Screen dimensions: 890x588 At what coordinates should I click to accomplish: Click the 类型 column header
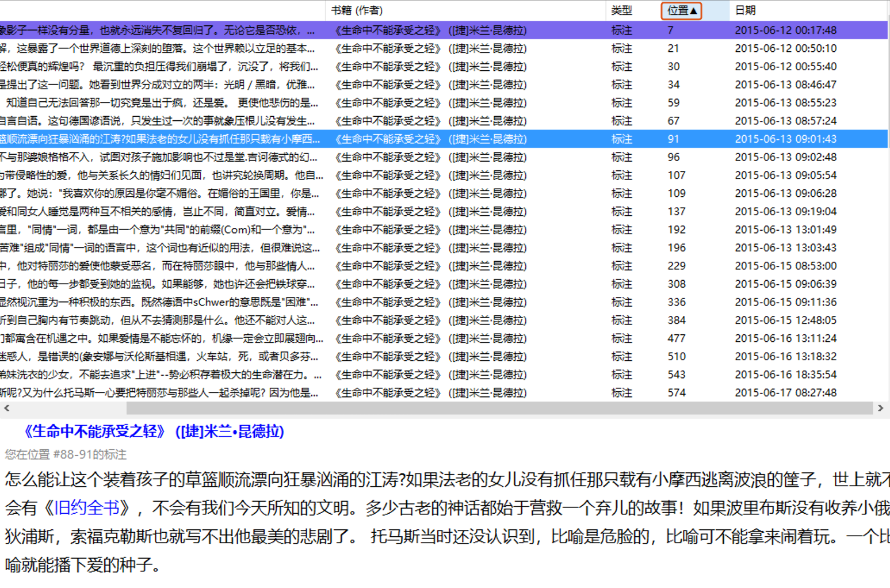(621, 10)
